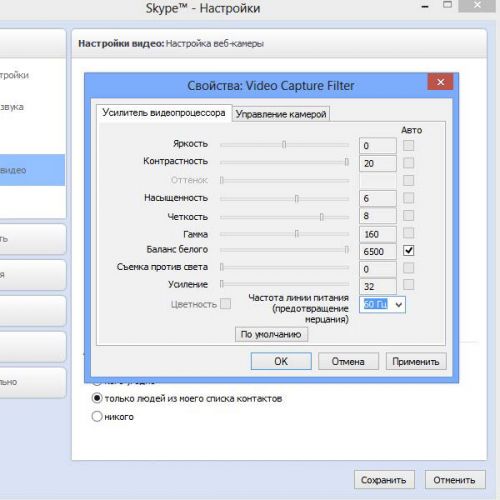
Task: Click the Гамма value field
Action: 378,234
